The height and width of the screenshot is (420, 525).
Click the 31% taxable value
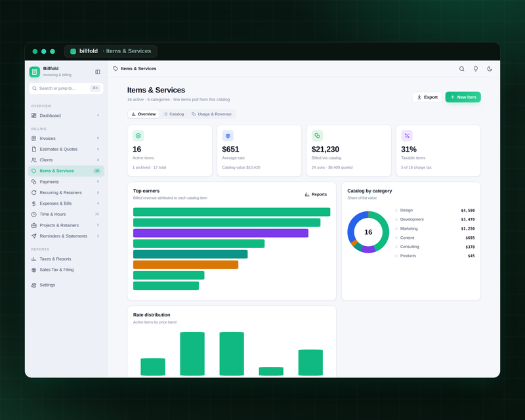[x=408, y=150]
